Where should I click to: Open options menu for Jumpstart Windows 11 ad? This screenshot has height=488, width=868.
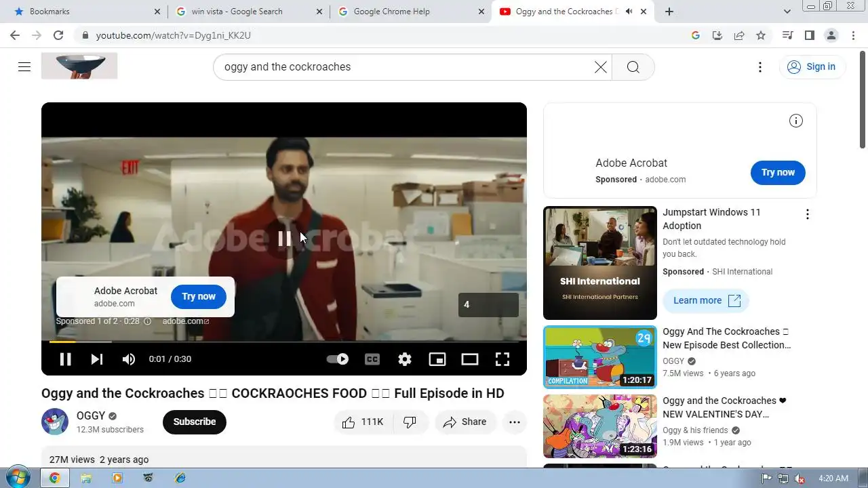(x=807, y=214)
